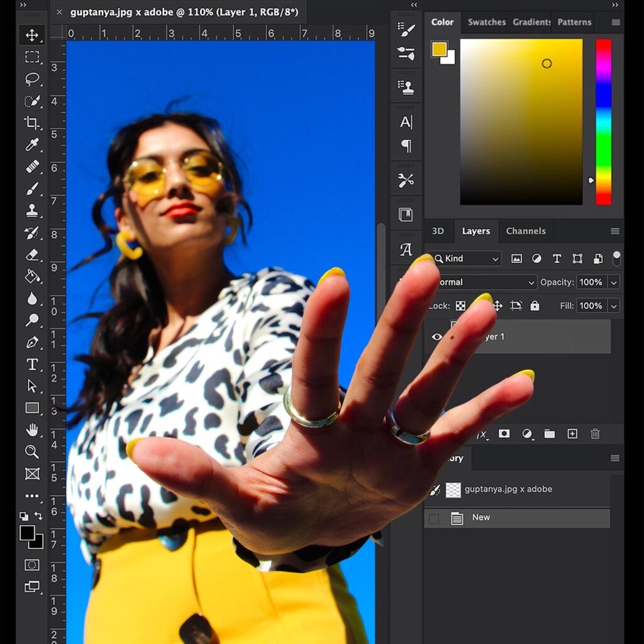Image resolution: width=644 pixels, height=644 pixels.
Task: Toggle the layer filter on/off switch
Action: point(616,258)
